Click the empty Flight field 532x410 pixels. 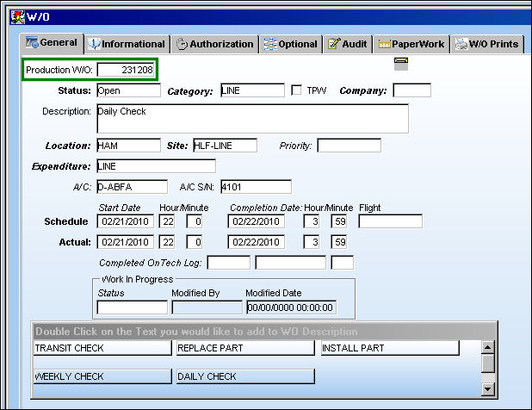[391, 221]
